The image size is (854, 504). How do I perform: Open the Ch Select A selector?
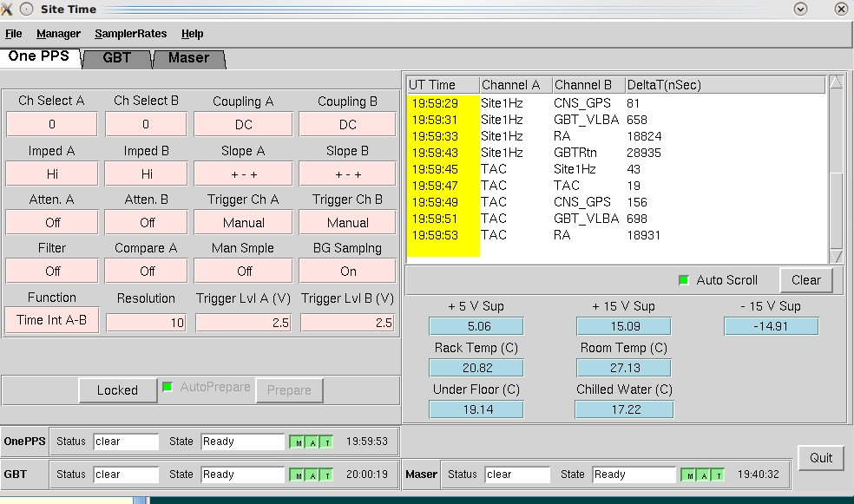point(52,124)
